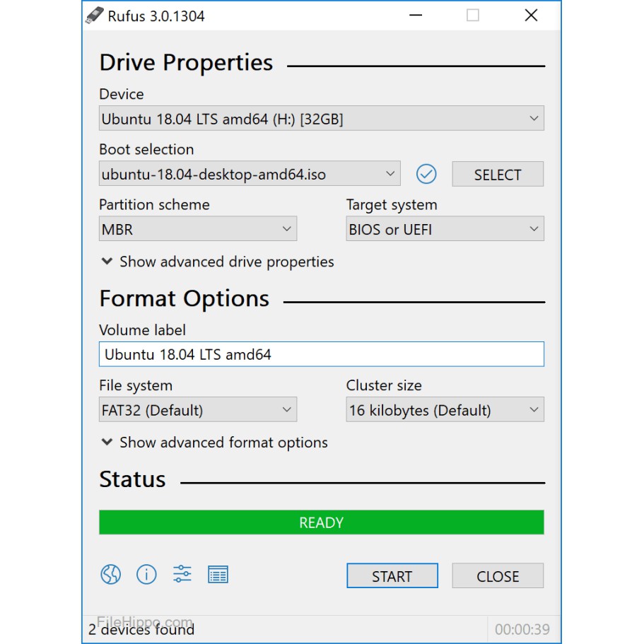Open the File system FAT32 dropdown
644x644 pixels.
click(x=197, y=411)
